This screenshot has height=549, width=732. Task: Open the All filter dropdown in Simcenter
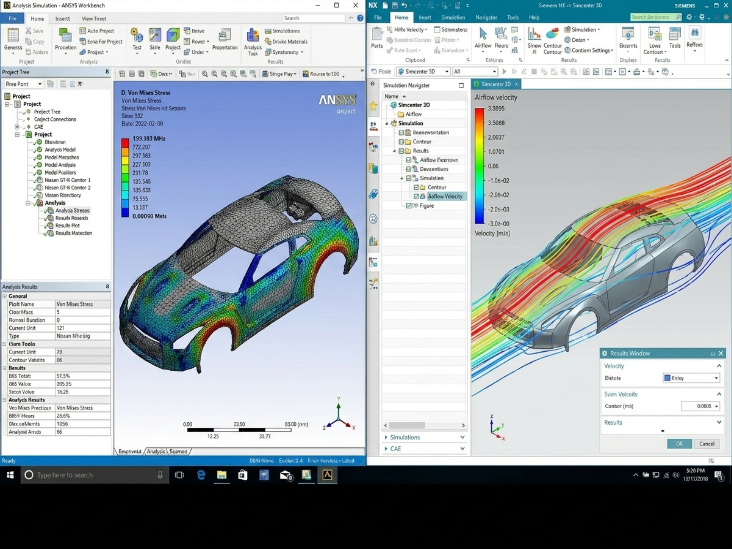pos(474,71)
